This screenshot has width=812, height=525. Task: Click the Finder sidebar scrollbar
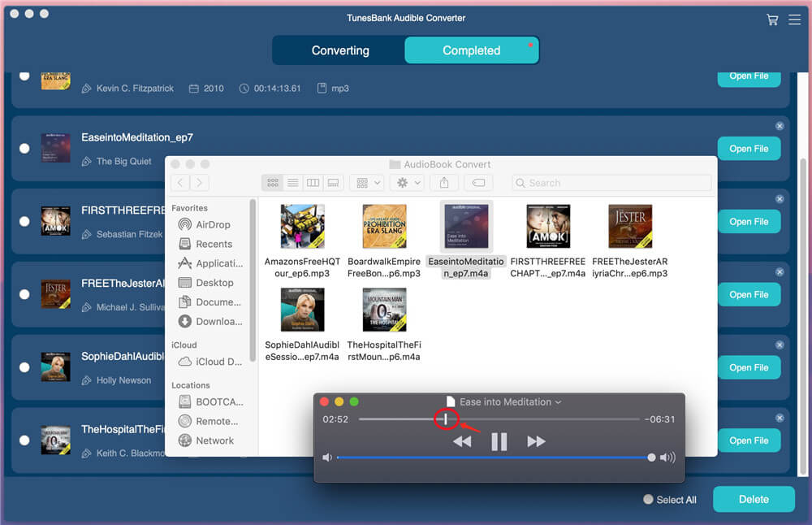[x=253, y=280]
